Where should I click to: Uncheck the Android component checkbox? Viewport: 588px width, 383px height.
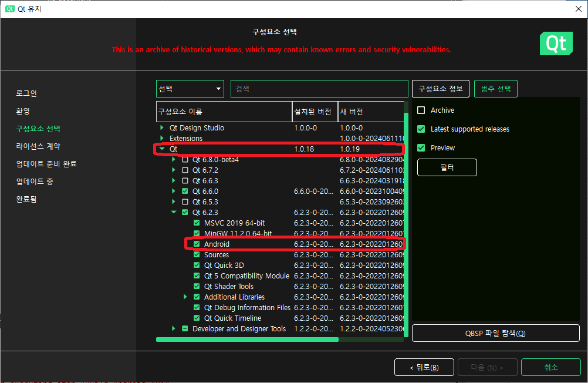[197, 244]
